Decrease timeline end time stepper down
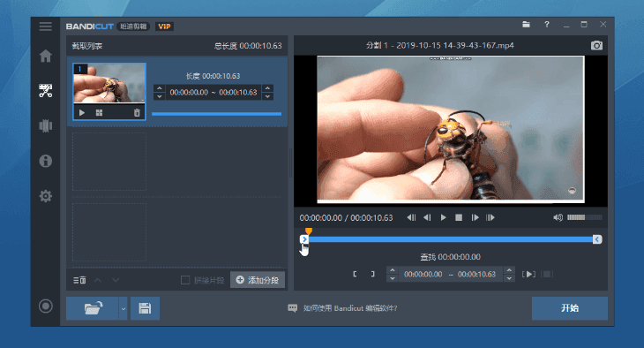Image resolution: width=644 pixels, height=348 pixels. coord(509,278)
